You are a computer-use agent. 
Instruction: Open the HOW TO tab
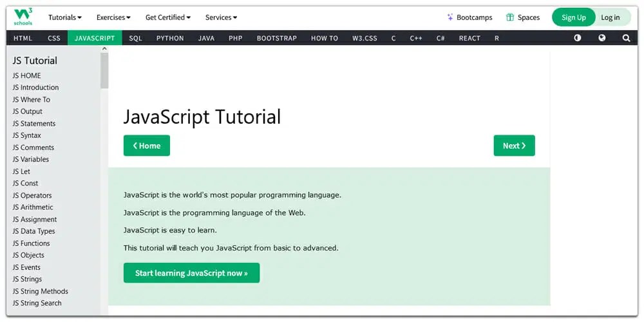[x=325, y=38]
